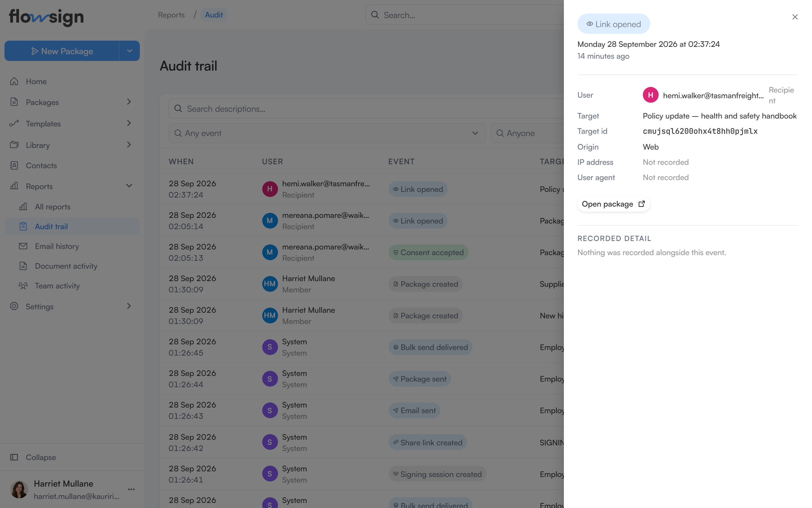Click Package created badge at 01:30:09 Supplier row

pyautogui.click(x=425, y=284)
